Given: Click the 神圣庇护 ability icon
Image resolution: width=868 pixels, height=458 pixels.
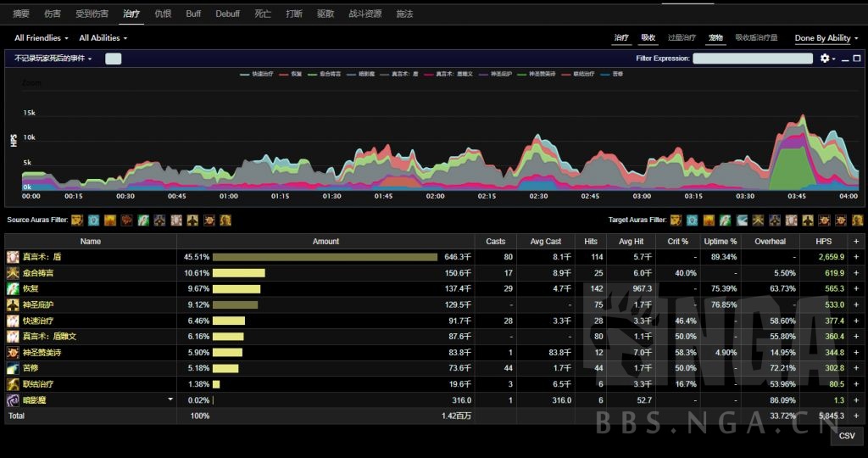Looking at the screenshot, I should pyautogui.click(x=13, y=304).
